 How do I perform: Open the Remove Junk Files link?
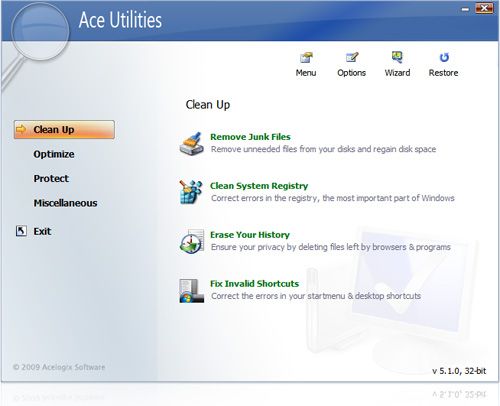point(250,137)
